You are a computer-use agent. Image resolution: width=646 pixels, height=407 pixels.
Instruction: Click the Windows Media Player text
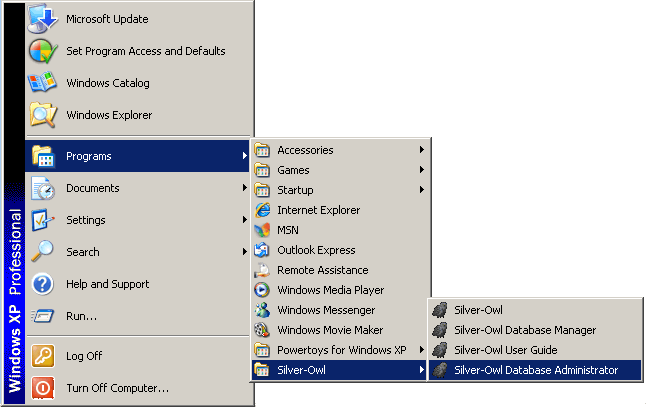330,290
